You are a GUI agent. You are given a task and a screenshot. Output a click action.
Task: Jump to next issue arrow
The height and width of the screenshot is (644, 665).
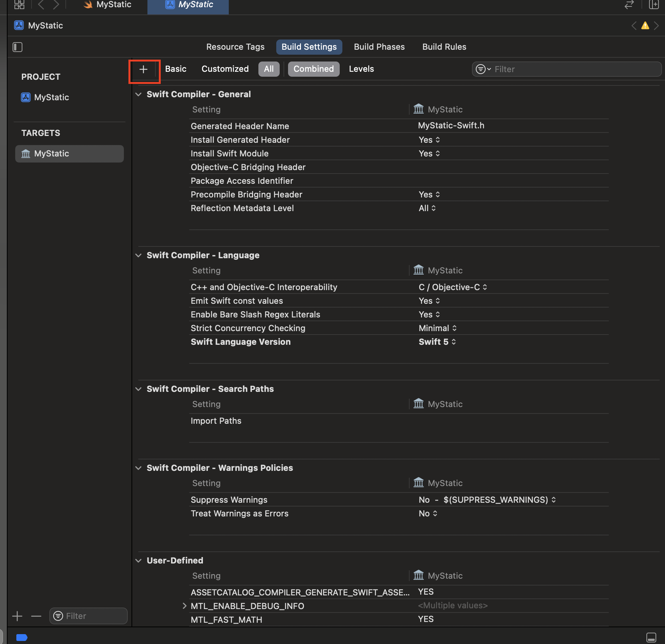pyautogui.click(x=656, y=25)
